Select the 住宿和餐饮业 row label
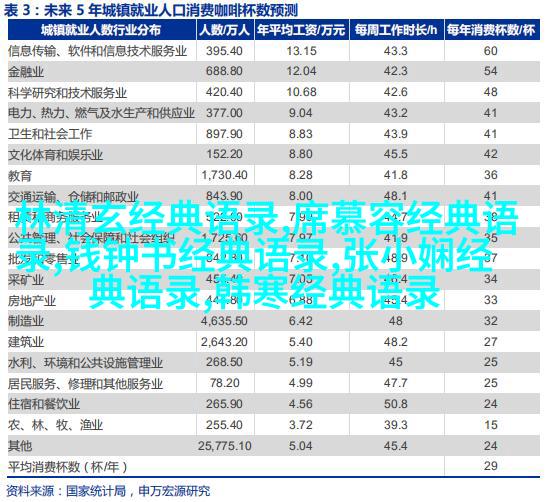 (x=44, y=404)
